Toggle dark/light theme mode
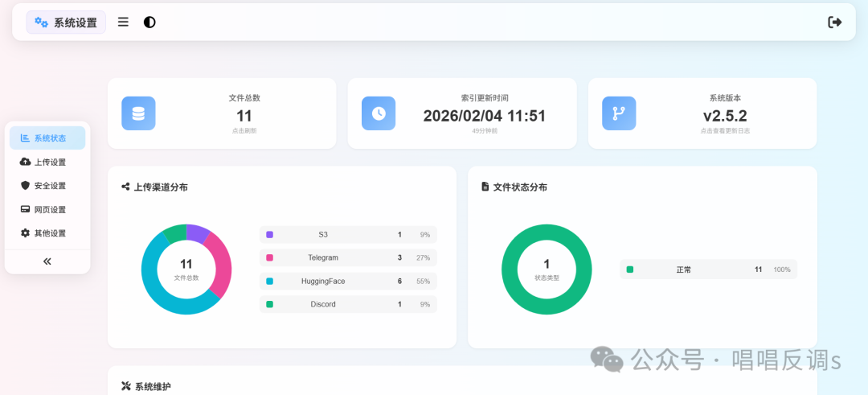This screenshot has height=395, width=868. [149, 23]
